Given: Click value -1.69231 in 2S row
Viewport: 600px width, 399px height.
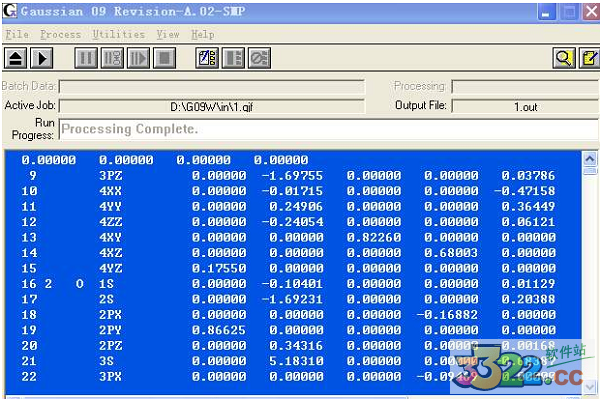Looking at the screenshot, I should click(x=292, y=299).
